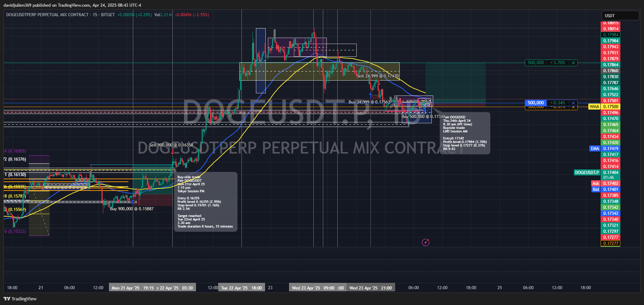Click the 0.17402 ask price value
This screenshot has width=644, height=305.
(611, 183)
